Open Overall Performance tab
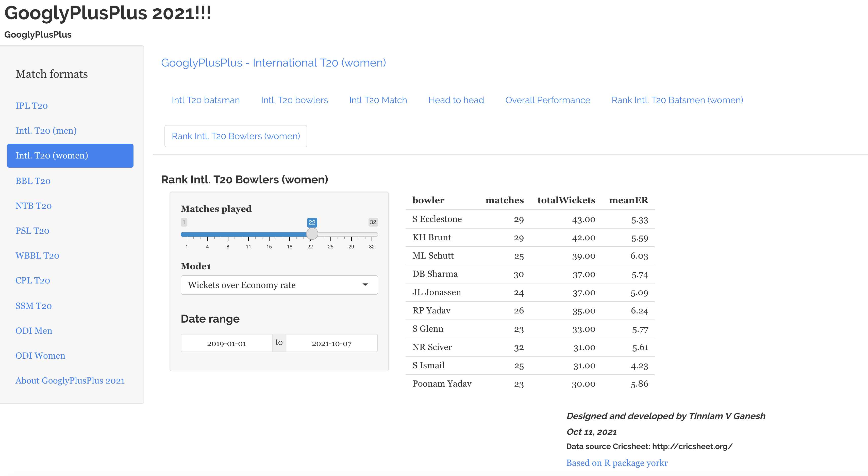 coord(547,100)
